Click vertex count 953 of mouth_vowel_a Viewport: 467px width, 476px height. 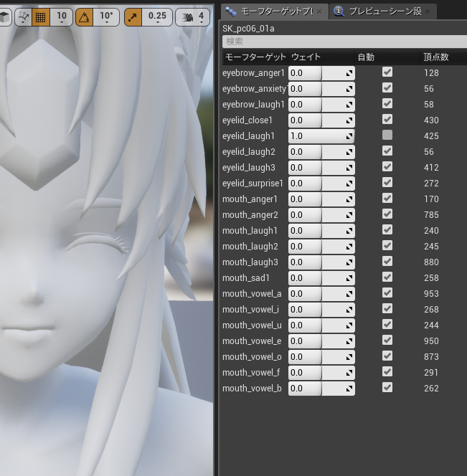[x=431, y=294]
